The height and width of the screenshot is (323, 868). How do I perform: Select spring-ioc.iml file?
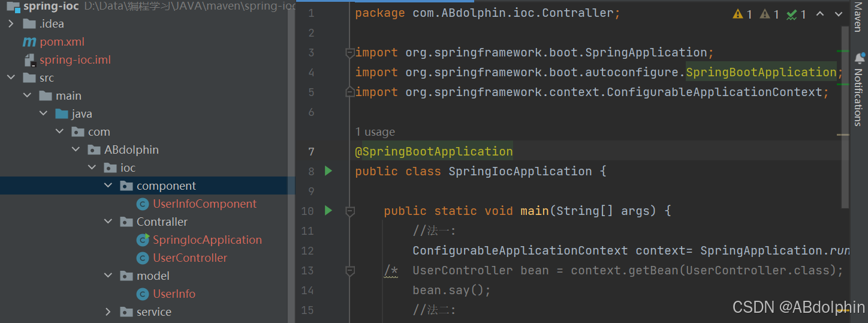point(75,60)
